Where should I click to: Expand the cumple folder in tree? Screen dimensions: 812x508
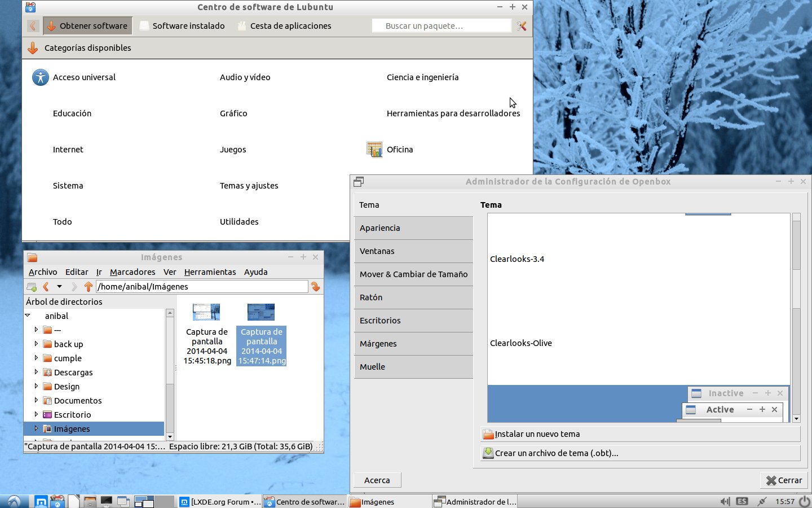pos(36,357)
